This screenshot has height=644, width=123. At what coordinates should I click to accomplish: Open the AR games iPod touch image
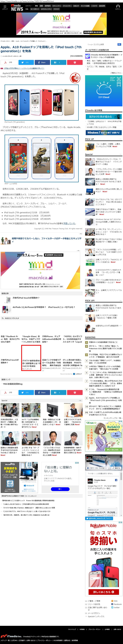click(x=42, y=158)
